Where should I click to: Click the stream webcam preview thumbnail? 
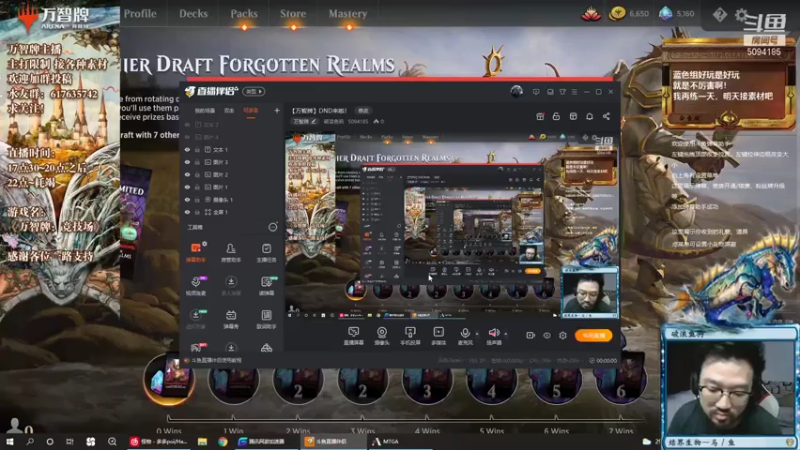coord(590,292)
